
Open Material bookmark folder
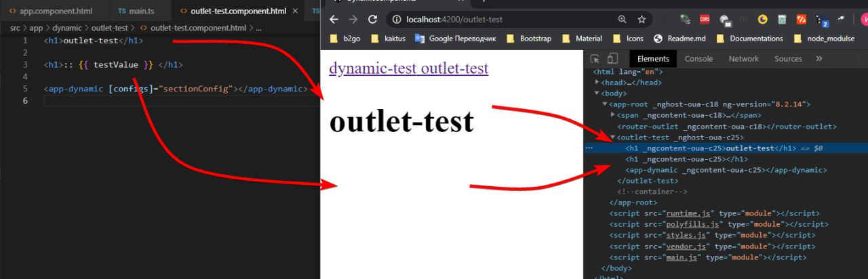tap(582, 39)
